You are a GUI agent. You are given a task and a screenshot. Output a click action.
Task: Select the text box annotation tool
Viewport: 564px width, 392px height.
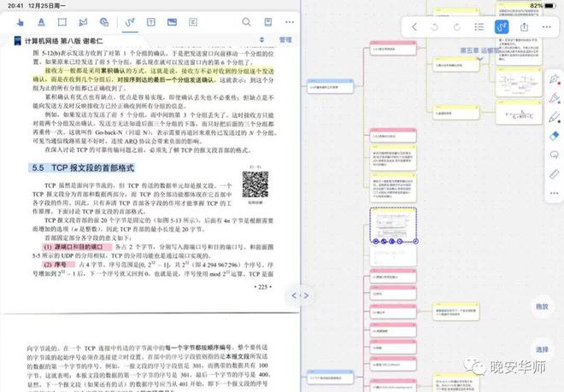(151, 22)
